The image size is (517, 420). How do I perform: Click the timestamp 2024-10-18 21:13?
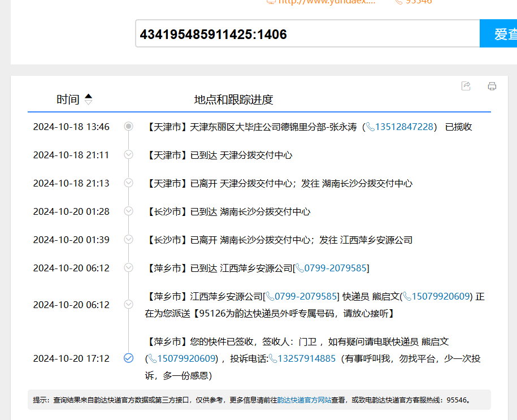click(71, 183)
